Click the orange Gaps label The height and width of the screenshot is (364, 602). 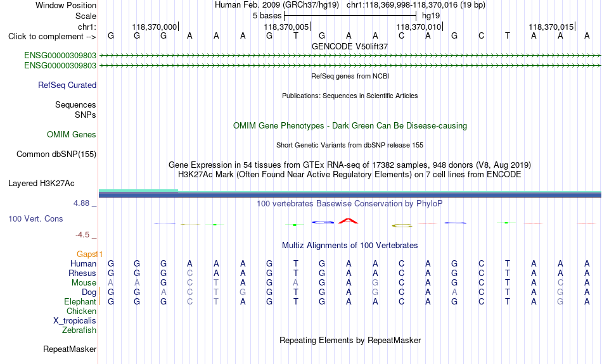point(86,254)
